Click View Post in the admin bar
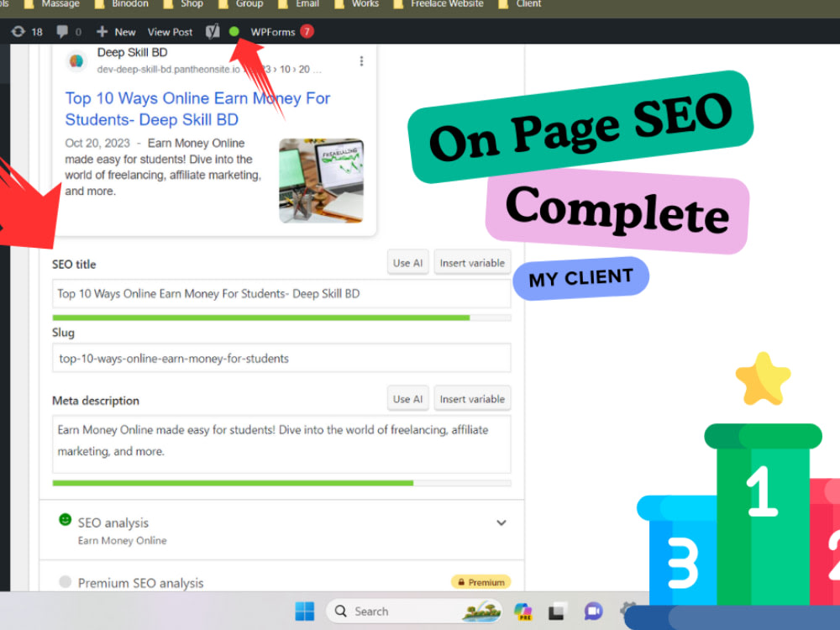840x630 pixels. point(170,32)
